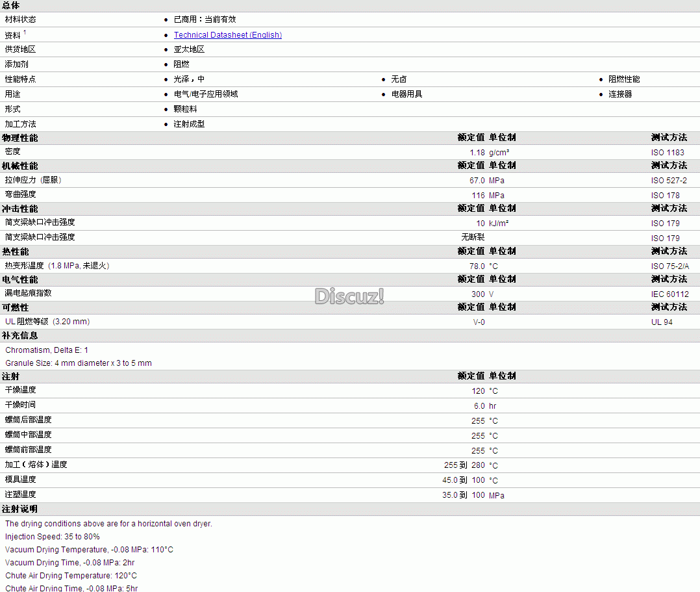700x592 pixels.
Task: Click the 热性能 section header
Action: pos(16,251)
